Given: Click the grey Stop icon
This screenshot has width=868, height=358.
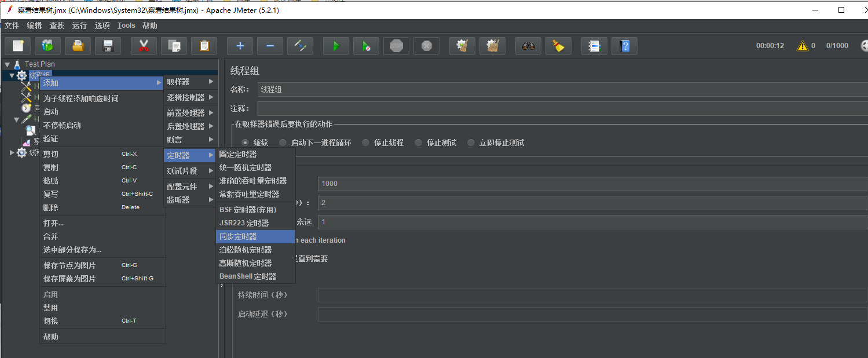Looking at the screenshot, I should point(396,46).
